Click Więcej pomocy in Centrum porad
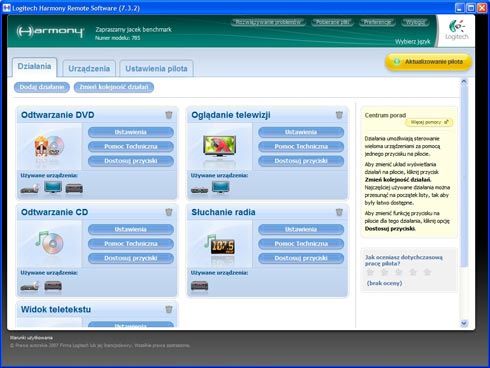The height and width of the screenshot is (368, 490). [429, 123]
